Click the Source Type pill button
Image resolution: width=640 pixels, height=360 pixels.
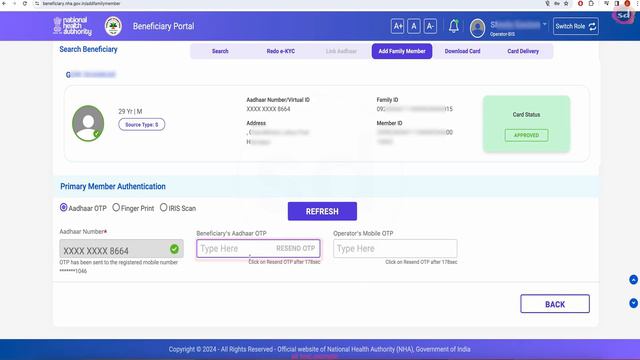142,124
